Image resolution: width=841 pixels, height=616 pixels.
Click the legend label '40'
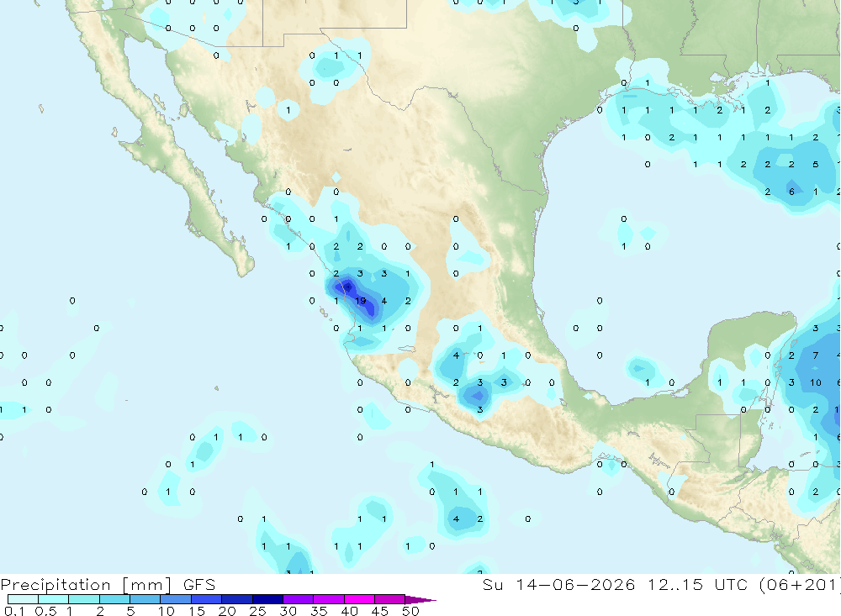tap(349, 611)
